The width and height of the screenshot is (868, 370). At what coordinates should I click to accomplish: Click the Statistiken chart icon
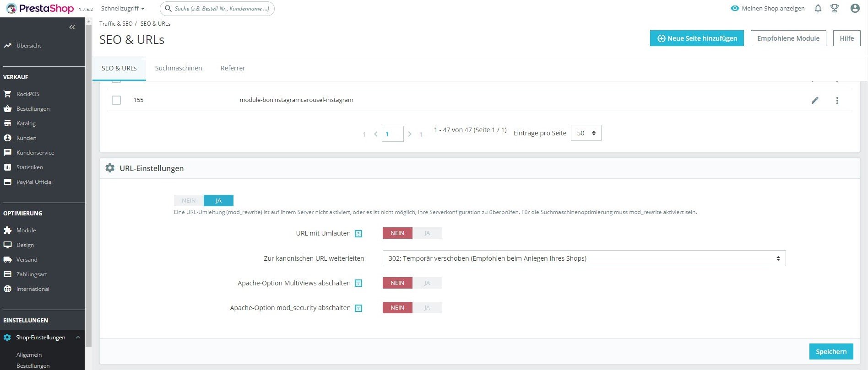point(7,167)
